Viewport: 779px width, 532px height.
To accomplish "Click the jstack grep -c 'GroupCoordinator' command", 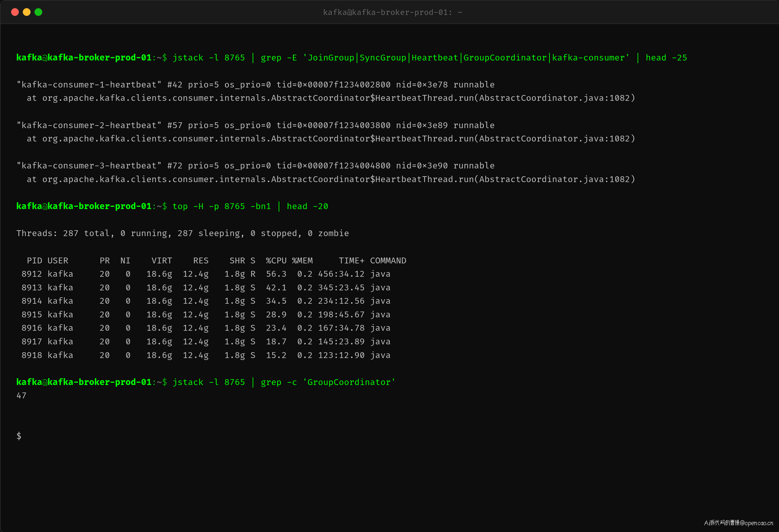I will point(284,382).
